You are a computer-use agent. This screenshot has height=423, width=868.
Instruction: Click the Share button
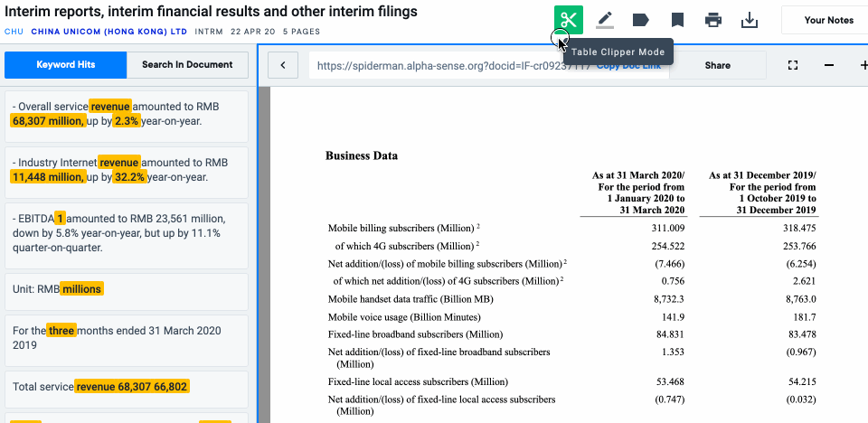[717, 65]
